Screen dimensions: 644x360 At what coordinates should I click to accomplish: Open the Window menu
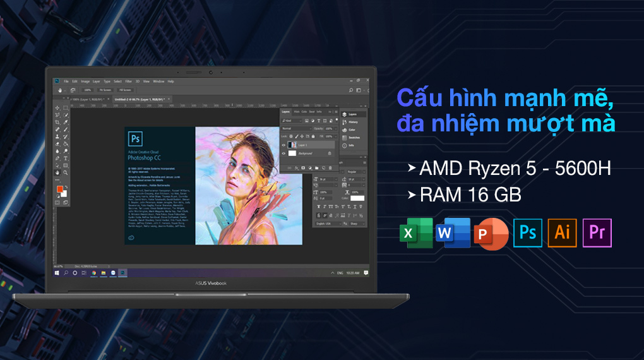tap(158, 81)
